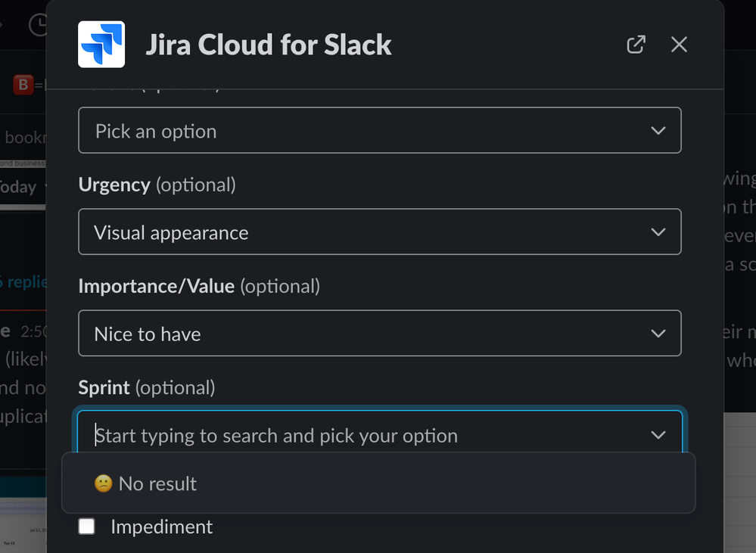Click the Today date divider in Slack
Image resolution: width=756 pixels, height=553 pixels.
pyautogui.click(x=18, y=187)
